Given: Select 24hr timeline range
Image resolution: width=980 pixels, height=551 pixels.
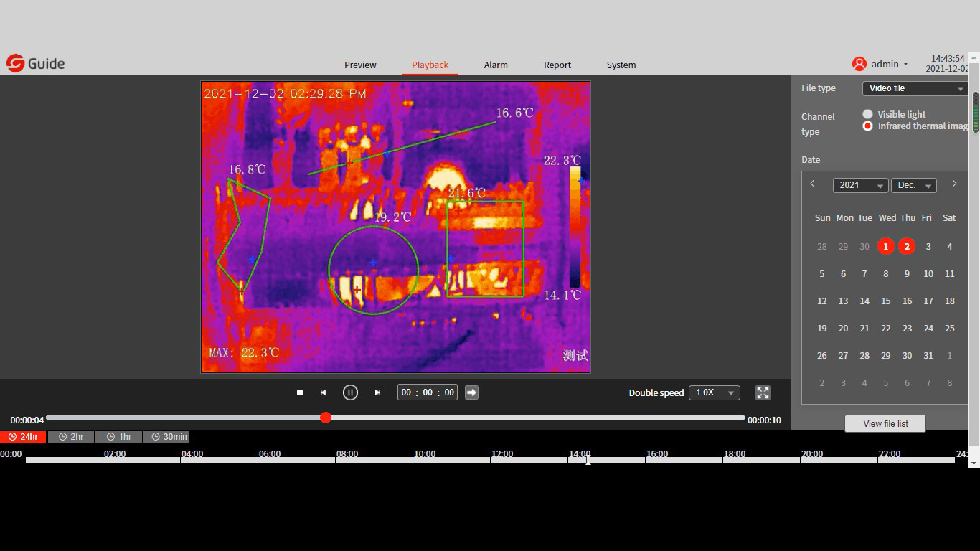Looking at the screenshot, I should tap(23, 437).
